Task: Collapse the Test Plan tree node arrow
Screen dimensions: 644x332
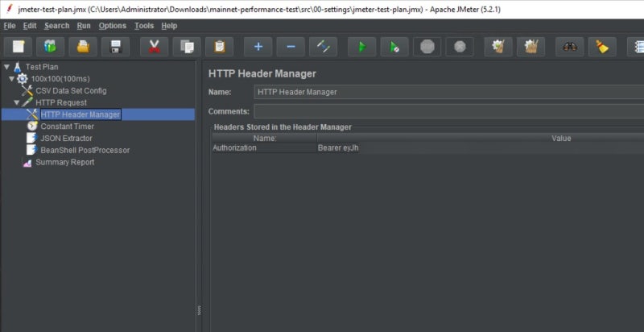Action: pyautogui.click(x=6, y=67)
